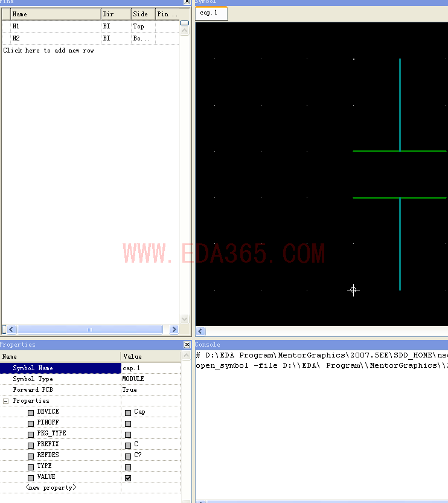Click the Properties Value column header
Viewport: 448px width, 503px height.
coord(151,356)
